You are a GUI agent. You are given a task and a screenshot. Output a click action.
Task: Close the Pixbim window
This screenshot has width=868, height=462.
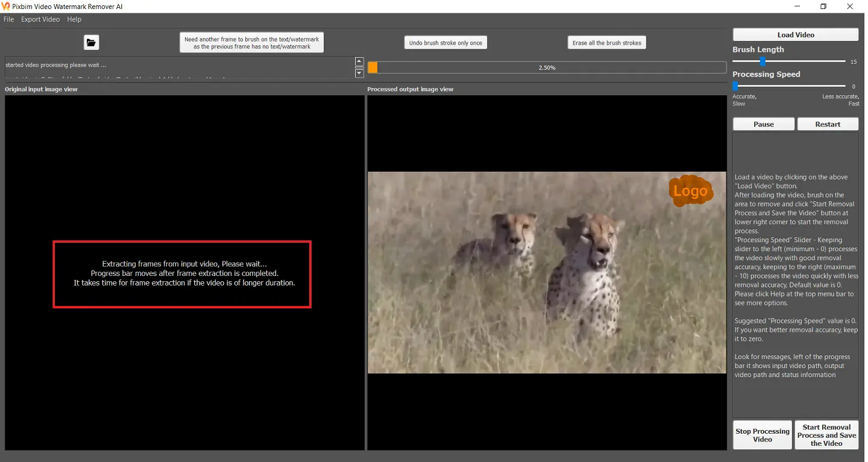(851, 6)
